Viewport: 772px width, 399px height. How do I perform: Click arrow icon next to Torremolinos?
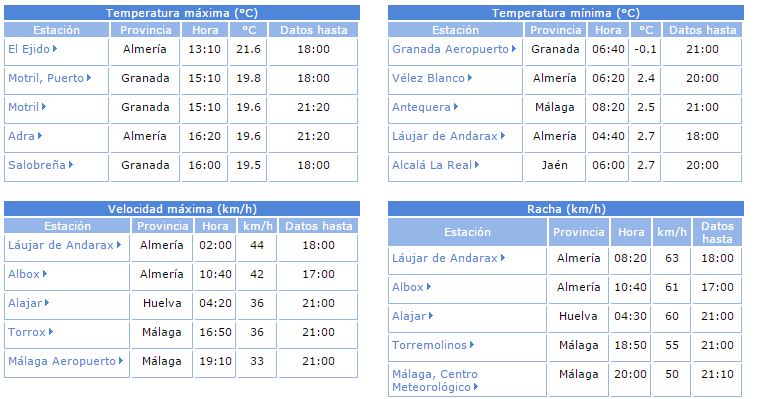pos(472,345)
